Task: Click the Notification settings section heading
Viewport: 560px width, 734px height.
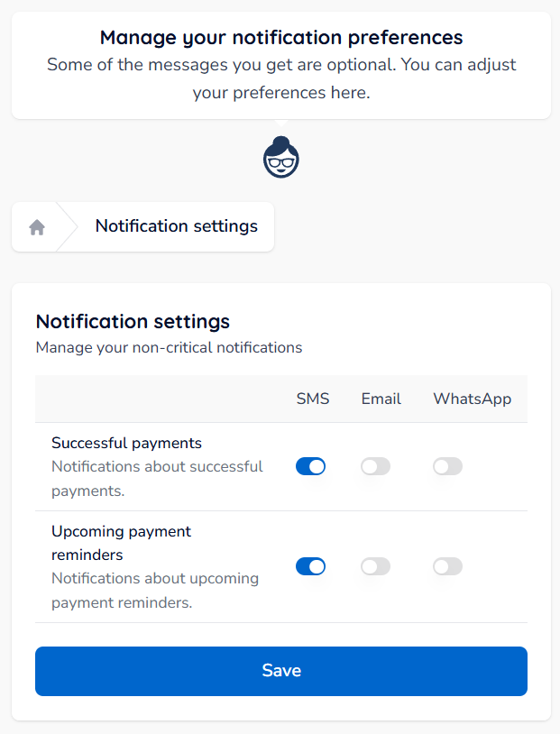Action: pyautogui.click(x=133, y=322)
